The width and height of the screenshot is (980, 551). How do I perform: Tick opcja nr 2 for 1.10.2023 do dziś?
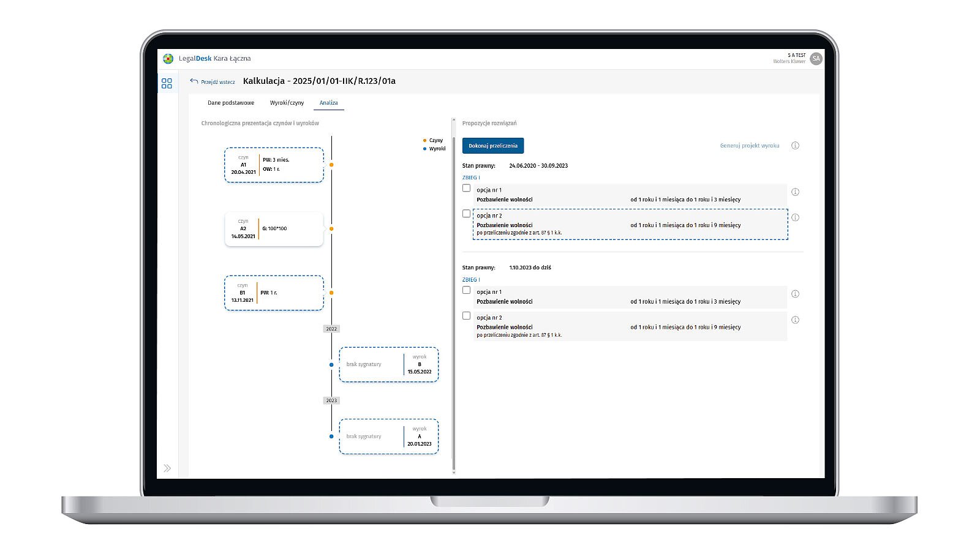(467, 317)
